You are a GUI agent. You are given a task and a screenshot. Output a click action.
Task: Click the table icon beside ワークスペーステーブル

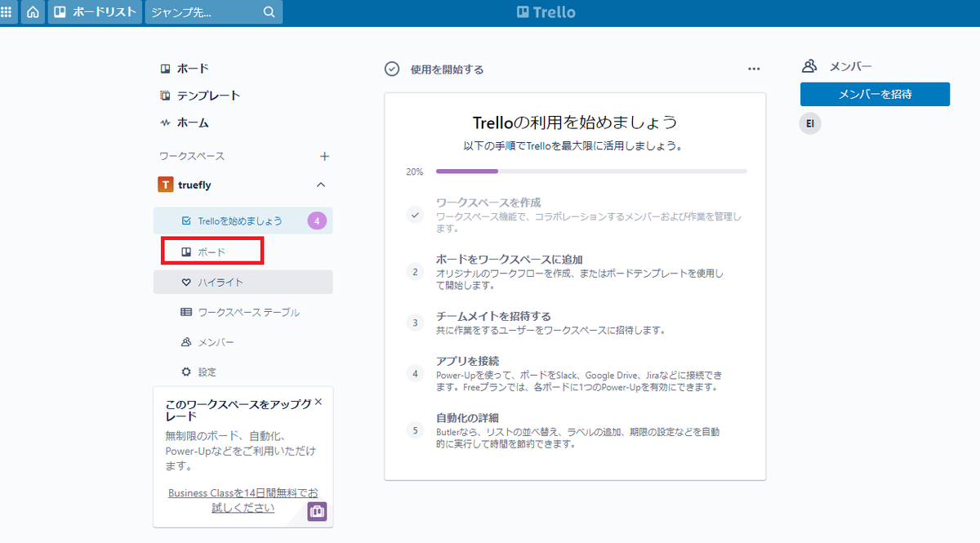[x=187, y=312]
